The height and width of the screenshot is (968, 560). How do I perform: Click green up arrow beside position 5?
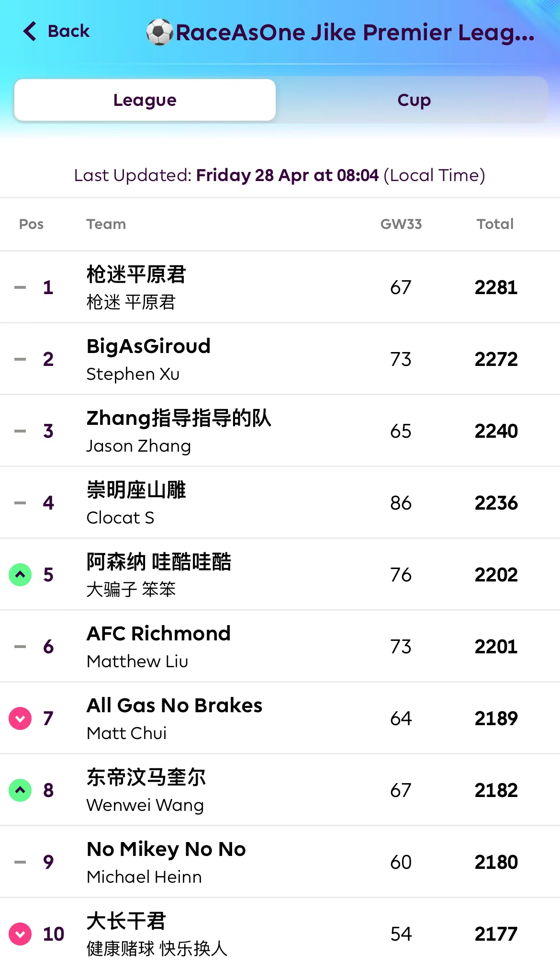(x=20, y=574)
